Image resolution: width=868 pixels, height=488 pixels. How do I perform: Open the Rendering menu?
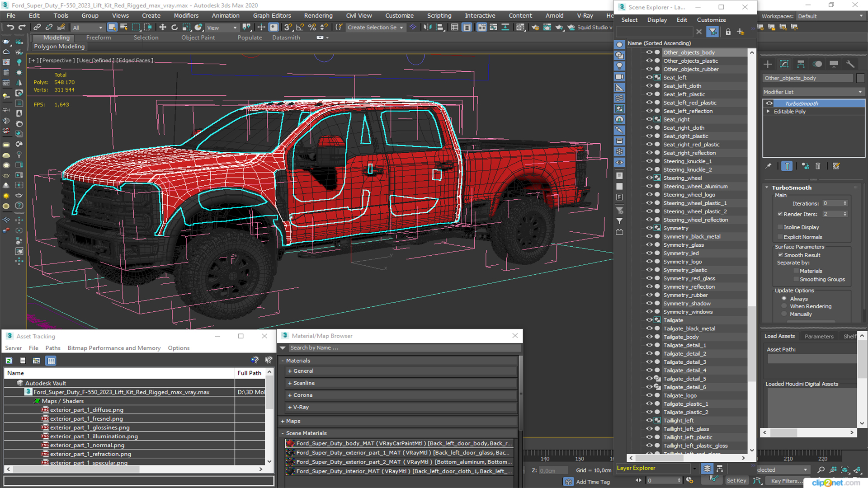click(x=318, y=15)
